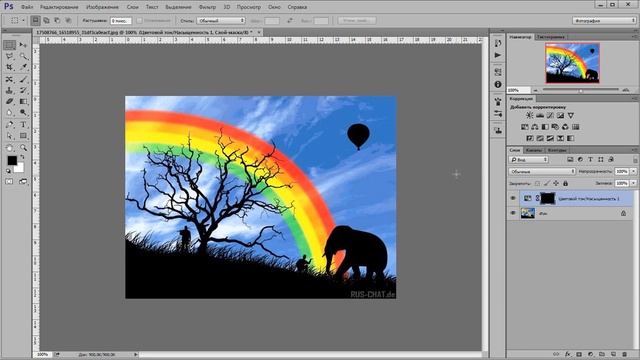Open the Изображение menu
Image resolution: width=640 pixels, height=360 pixels.
(102, 7)
